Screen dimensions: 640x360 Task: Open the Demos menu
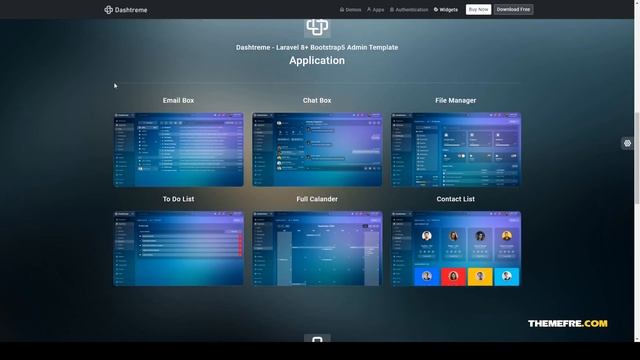click(x=350, y=9)
